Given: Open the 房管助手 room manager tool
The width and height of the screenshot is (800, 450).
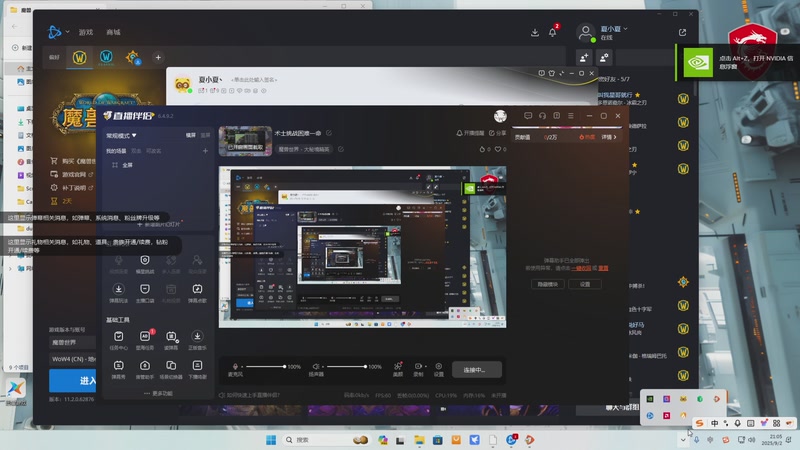Looking at the screenshot, I should click(x=145, y=369).
